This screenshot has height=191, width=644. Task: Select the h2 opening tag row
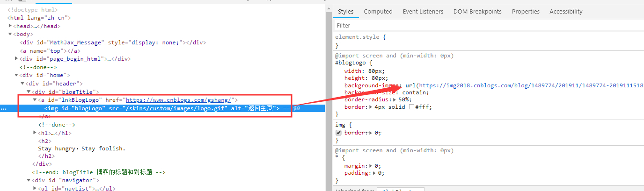click(45, 141)
